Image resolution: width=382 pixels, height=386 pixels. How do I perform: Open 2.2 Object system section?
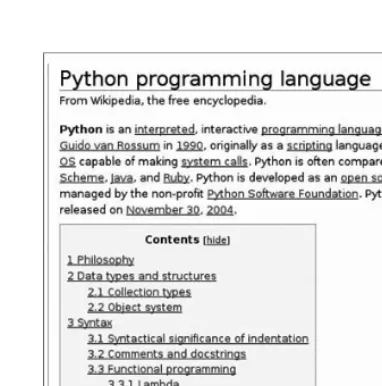click(x=135, y=307)
